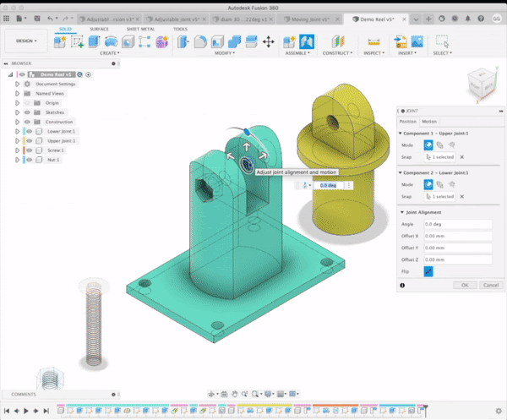Click the Flip icon in Joint dialog
This screenshot has height=420, width=507.
[428, 271]
